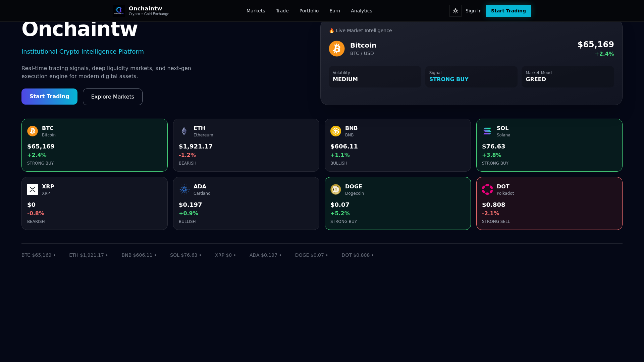Click the Market Mood GREED stat tile
The height and width of the screenshot is (362, 644).
(568, 77)
